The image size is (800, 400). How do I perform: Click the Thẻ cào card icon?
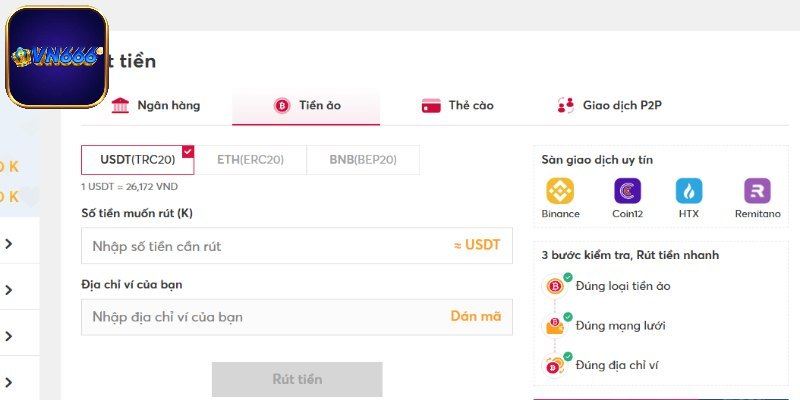pos(432,106)
